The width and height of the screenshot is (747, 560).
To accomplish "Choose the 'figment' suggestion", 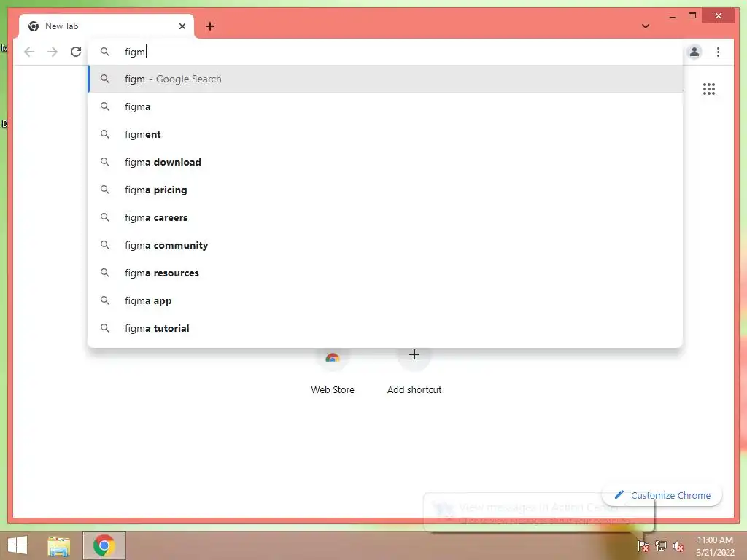I will tap(386, 134).
